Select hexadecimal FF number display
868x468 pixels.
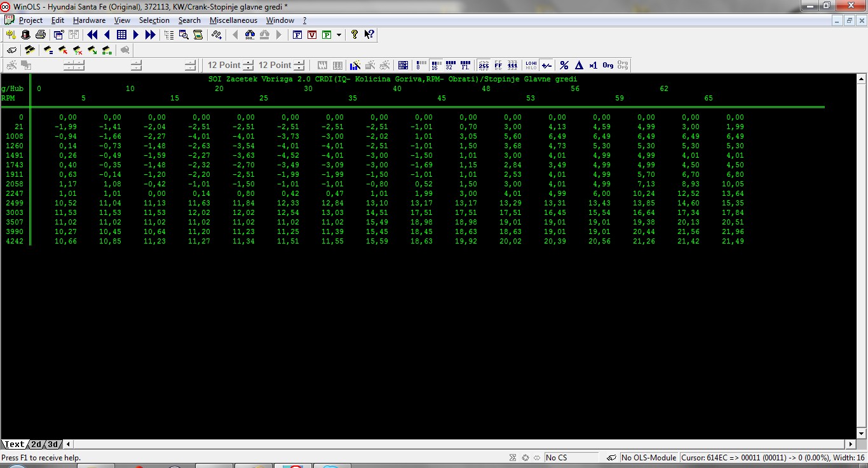(x=498, y=65)
